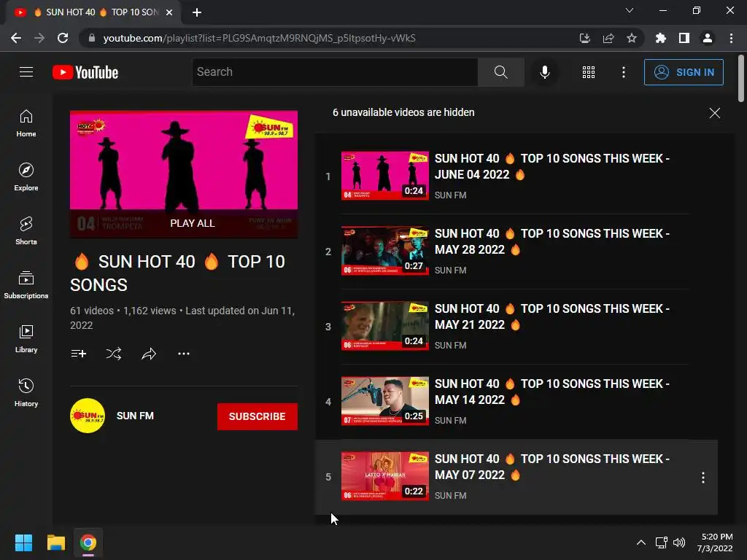The width and height of the screenshot is (747, 560).
Task: Open Explore in the sidebar
Action: [x=26, y=177]
